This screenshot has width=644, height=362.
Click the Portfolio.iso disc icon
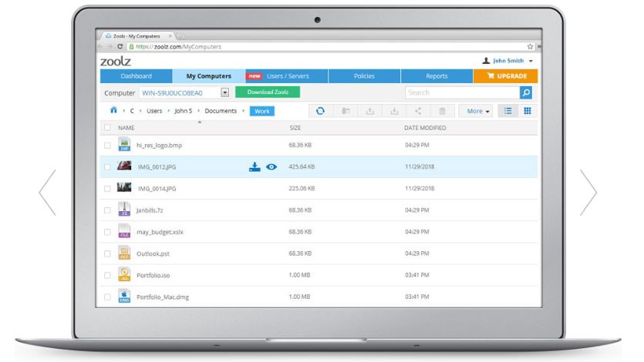[x=124, y=274]
